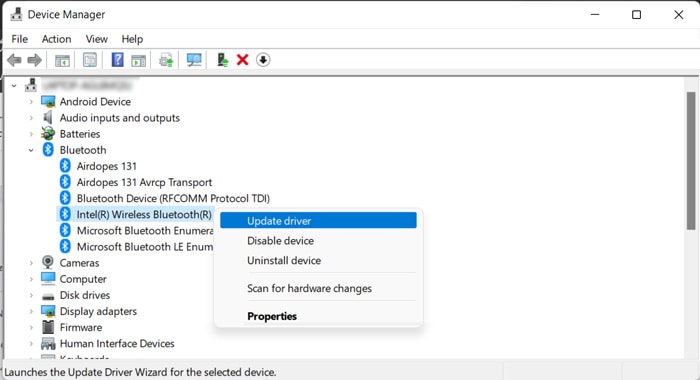The height and width of the screenshot is (380, 700).
Task: Collapse the Bluetooth category
Action: click(x=31, y=150)
